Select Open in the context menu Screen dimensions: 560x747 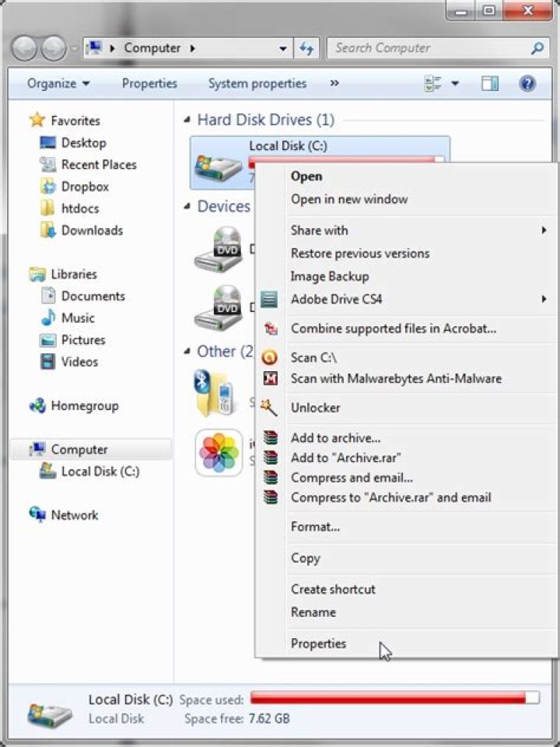tap(306, 177)
